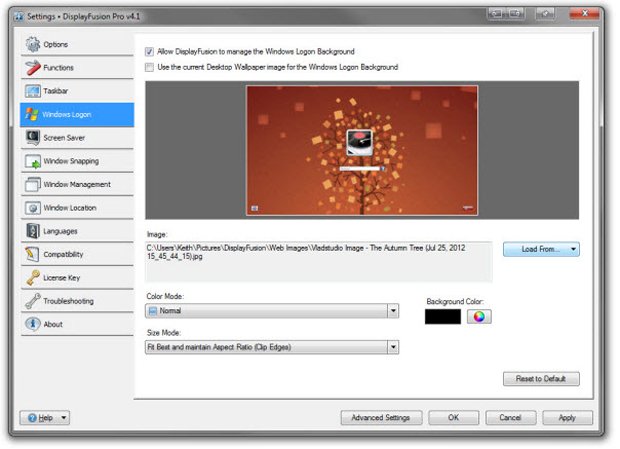The image size is (620, 449).
Task: Click the Languages book icon
Action: click(x=33, y=231)
